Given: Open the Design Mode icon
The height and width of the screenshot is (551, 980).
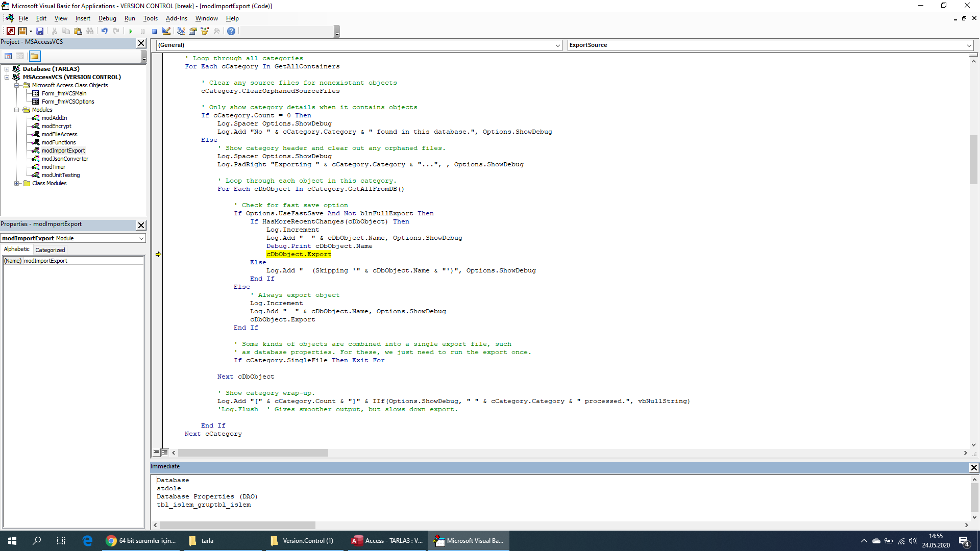Looking at the screenshot, I should pos(166,31).
